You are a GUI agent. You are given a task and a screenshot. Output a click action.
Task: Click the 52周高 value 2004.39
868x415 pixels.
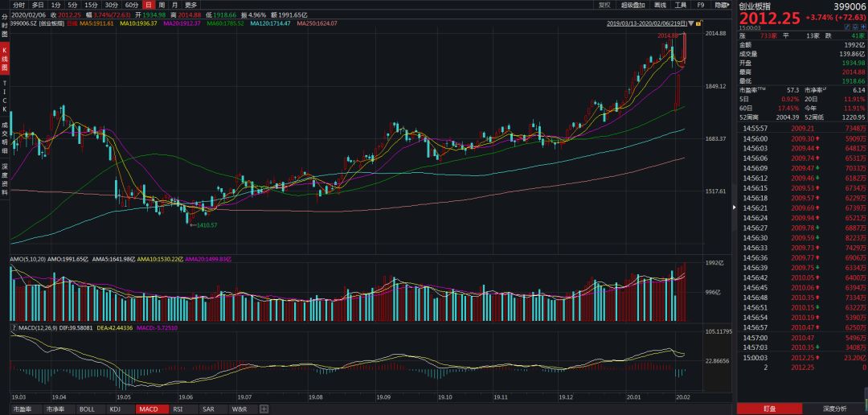[x=787, y=117]
